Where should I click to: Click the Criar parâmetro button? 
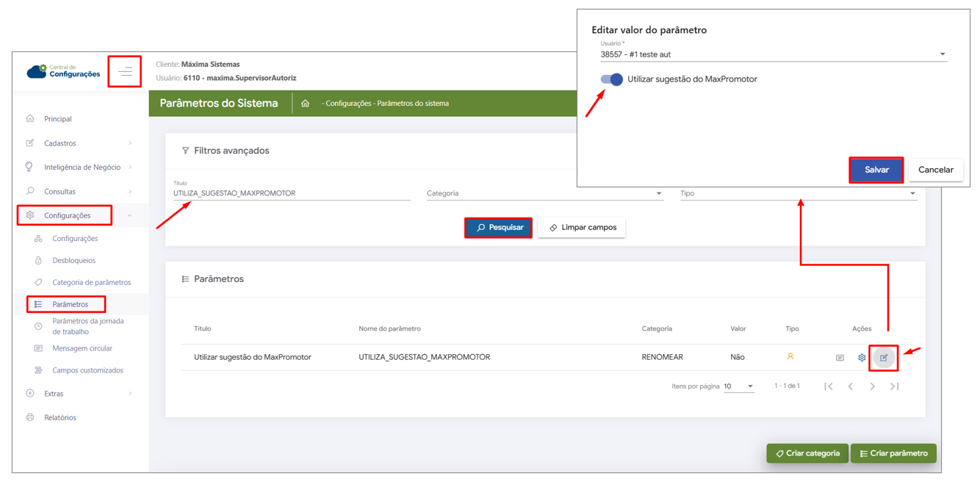click(x=893, y=453)
